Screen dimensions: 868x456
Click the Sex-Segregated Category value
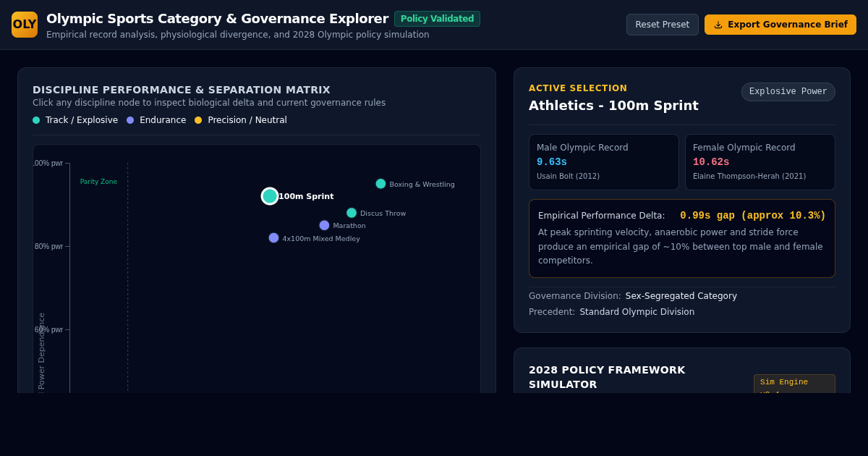click(681, 296)
